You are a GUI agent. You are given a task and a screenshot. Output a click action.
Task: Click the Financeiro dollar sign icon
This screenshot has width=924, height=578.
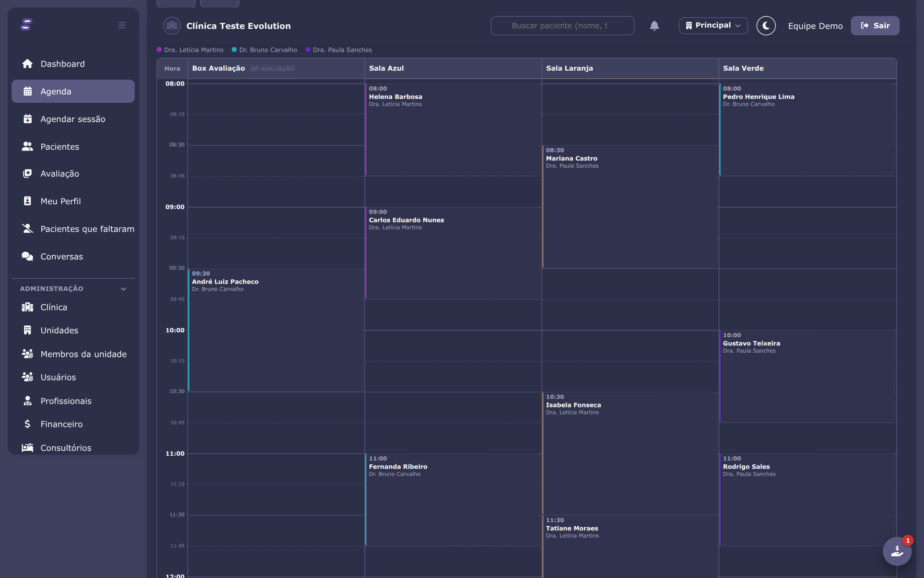point(28,424)
